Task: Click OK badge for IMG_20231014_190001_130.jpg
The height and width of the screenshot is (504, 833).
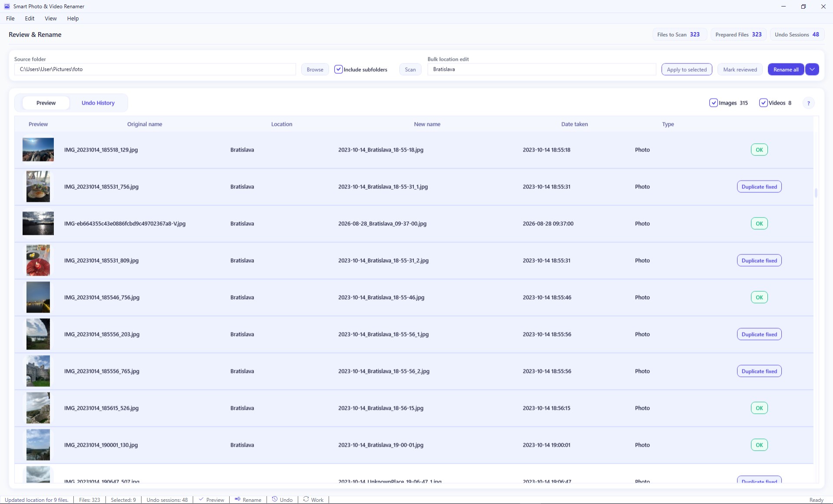Action: pyautogui.click(x=759, y=445)
